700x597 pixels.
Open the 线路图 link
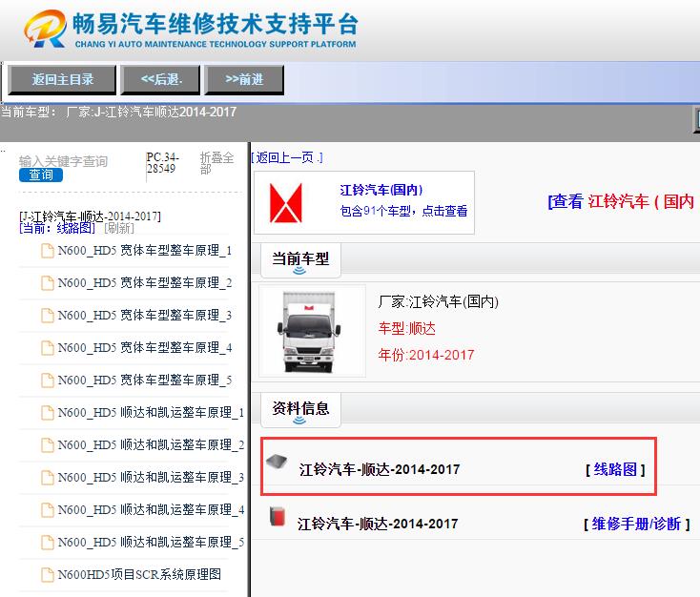click(x=615, y=469)
